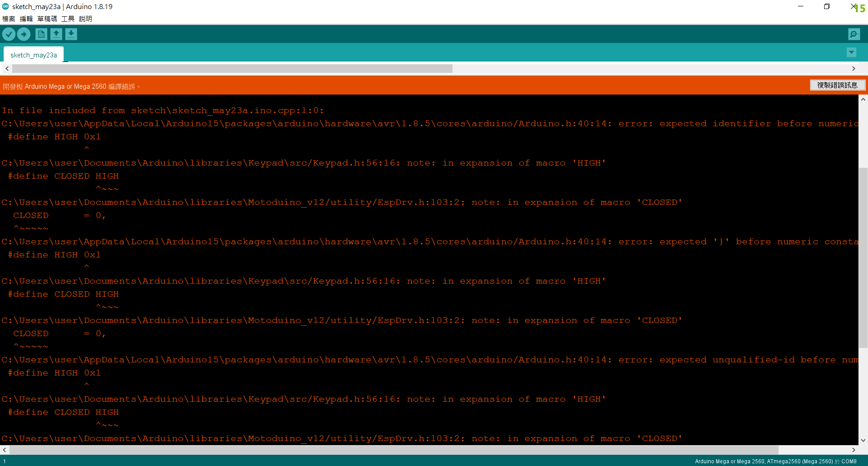The image size is (868, 466).
Task: Click the 複製錯誤訊息 copy error button
Action: click(837, 85)
